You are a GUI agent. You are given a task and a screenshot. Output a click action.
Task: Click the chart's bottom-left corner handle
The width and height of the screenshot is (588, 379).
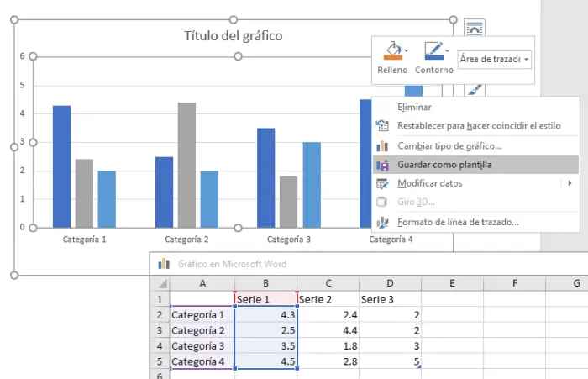(x=14, y=275)
